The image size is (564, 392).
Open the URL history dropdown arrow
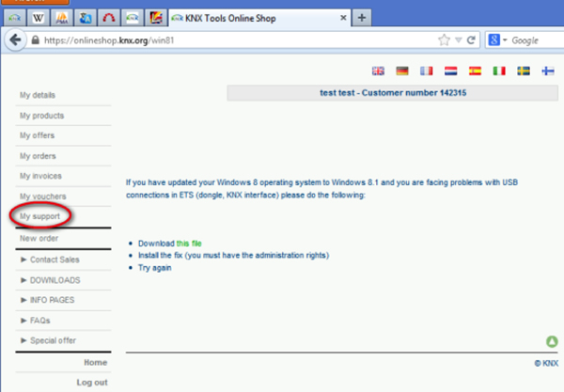[x=459, y=39]
